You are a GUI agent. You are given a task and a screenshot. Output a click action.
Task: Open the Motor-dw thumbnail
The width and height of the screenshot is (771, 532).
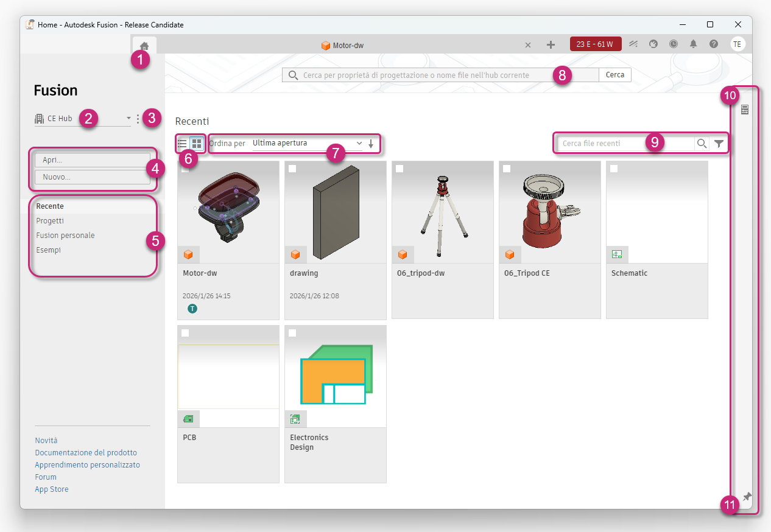click(228, 212)
